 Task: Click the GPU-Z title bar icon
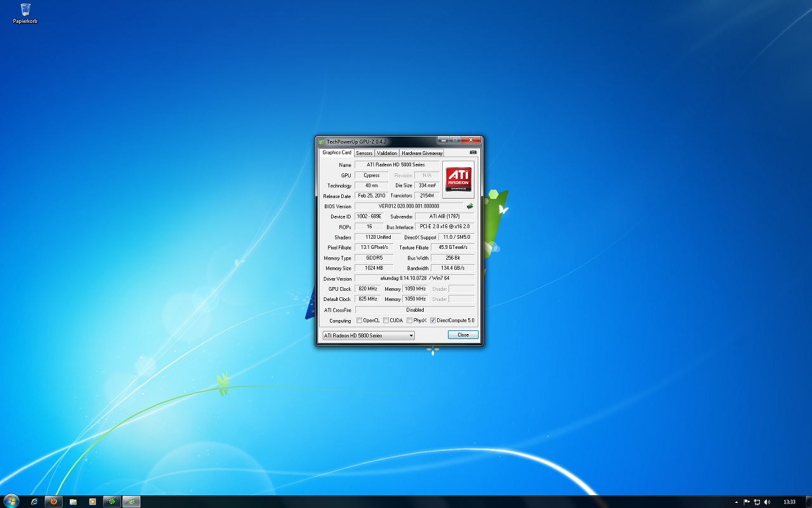[x=322, y=141]
